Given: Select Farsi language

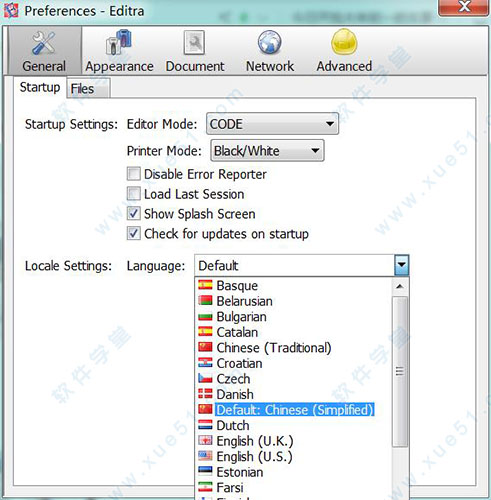Looking at the screenshot, I should tap(230, 487).
